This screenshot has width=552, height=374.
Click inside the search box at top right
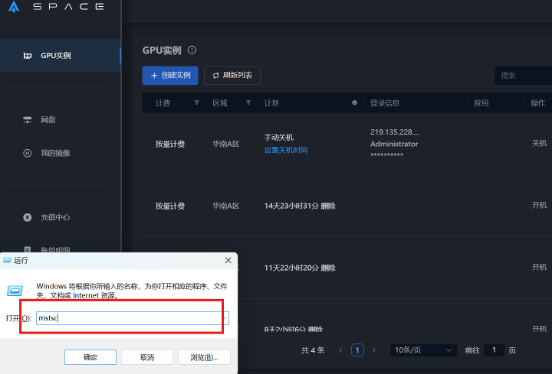(523, 75)
